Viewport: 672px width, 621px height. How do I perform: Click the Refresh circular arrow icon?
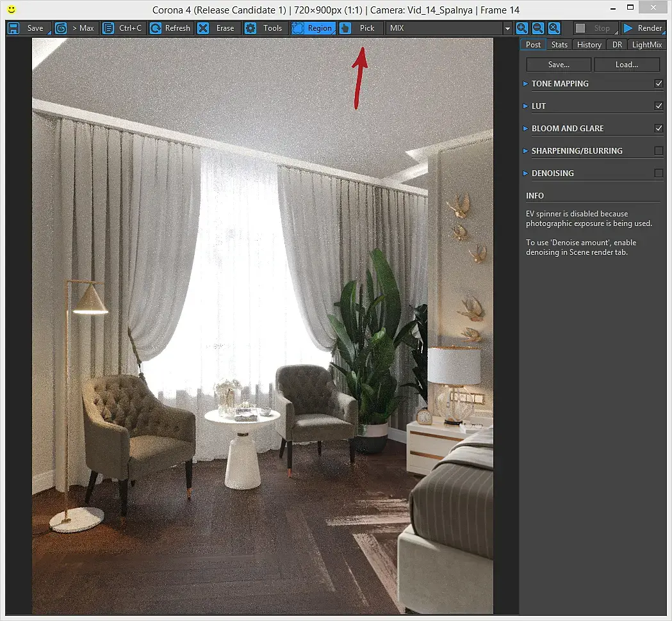click(x=156, y=28)
